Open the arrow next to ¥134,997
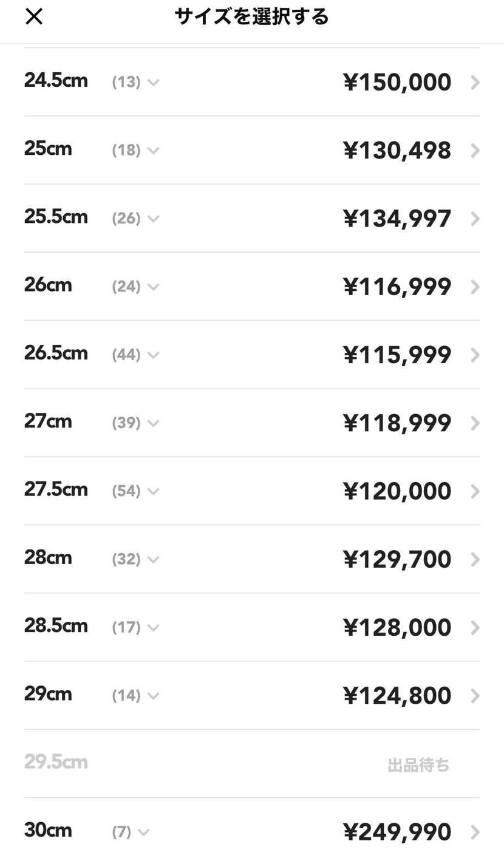 point(475,219)
